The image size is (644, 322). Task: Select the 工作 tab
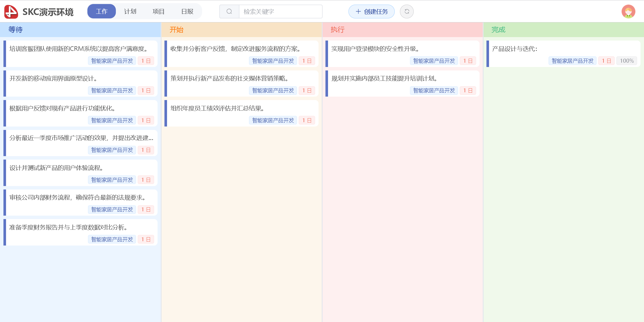[101, 11]
